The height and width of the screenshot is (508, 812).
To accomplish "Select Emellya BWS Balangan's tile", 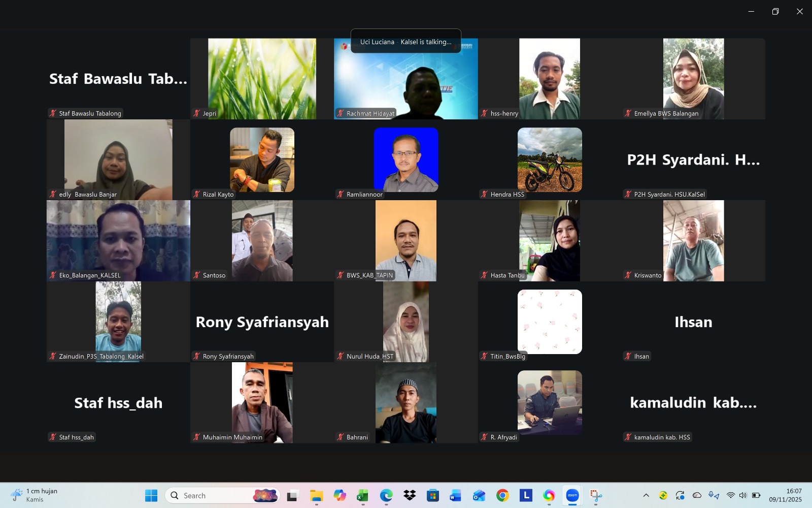I will (x=694, y=79).
